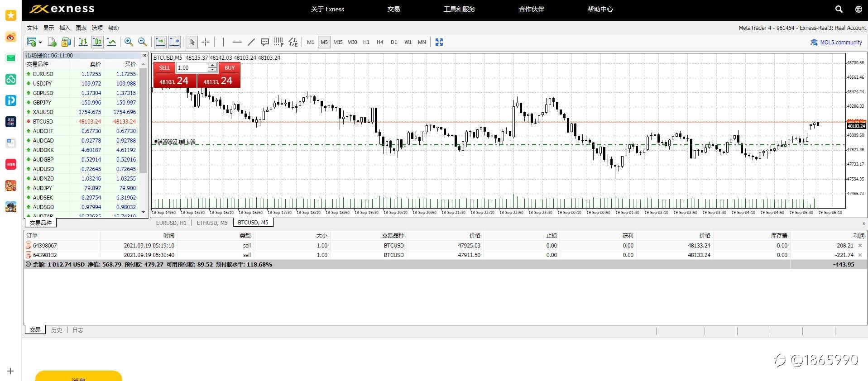
Task: Open 关于 Exness dropdown menu
Action: pos(327,9)
